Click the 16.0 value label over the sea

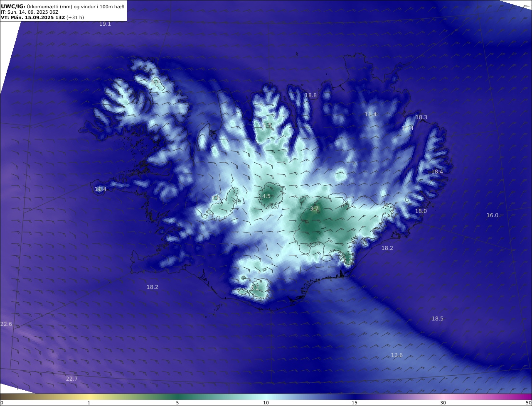[493, 215]
